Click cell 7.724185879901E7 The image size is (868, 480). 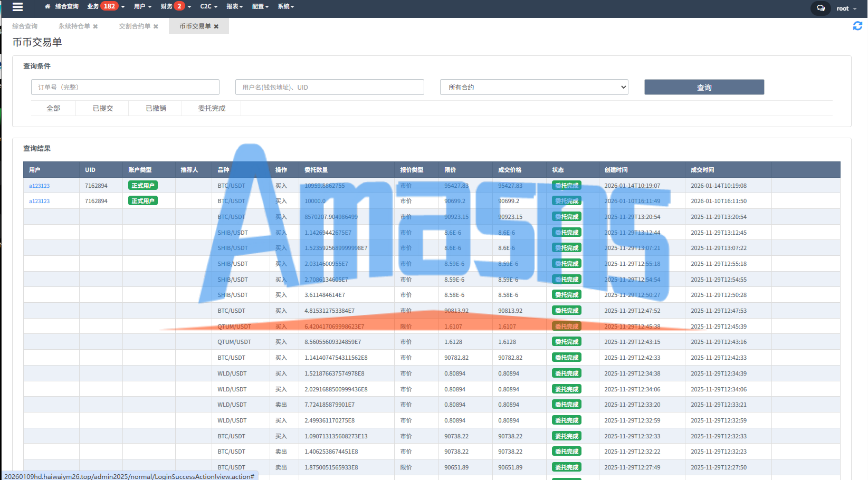pos(329,405)
